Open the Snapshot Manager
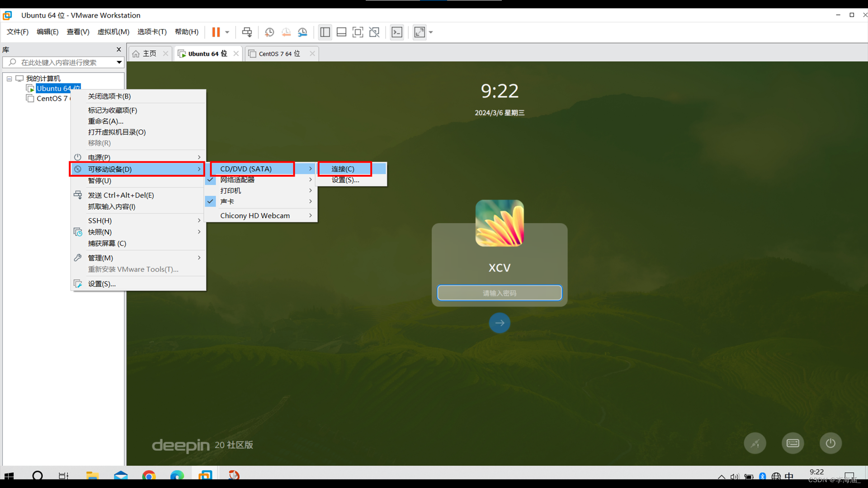Image resolution: width=868 pixels, height=488 pixels. tap(302, 32)
